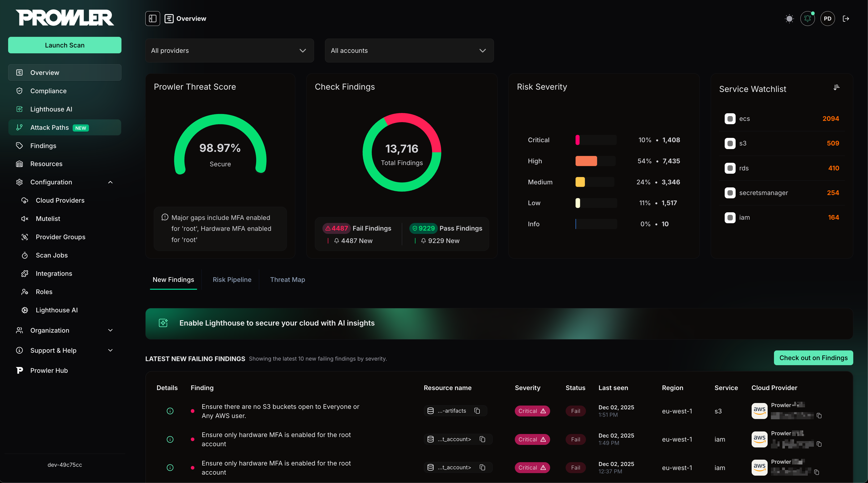Copy the ...-artifacts resource name

tap(477, 411)
